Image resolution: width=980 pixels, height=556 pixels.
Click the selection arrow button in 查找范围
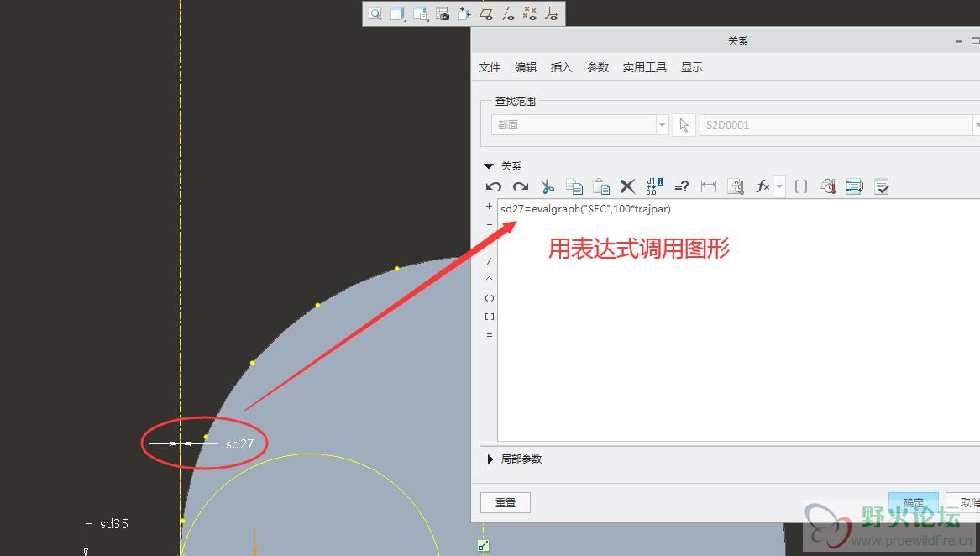click(x=684, y=125)
